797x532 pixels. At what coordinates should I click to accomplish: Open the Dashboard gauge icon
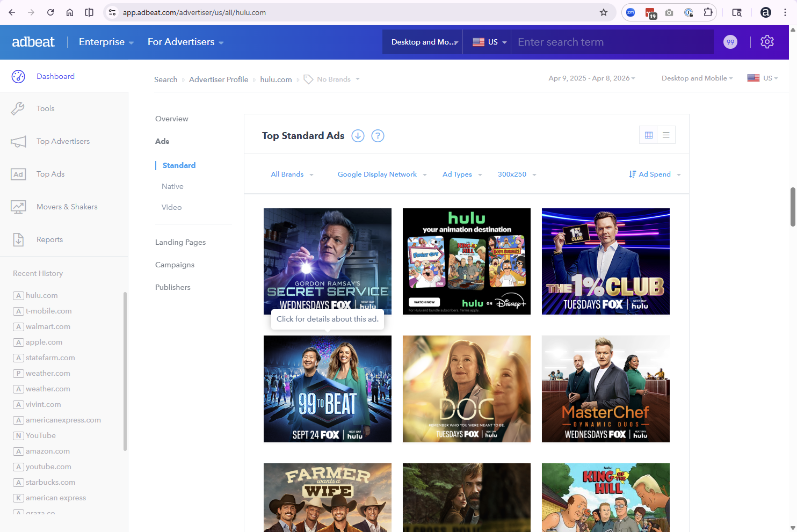click(18, 76)
